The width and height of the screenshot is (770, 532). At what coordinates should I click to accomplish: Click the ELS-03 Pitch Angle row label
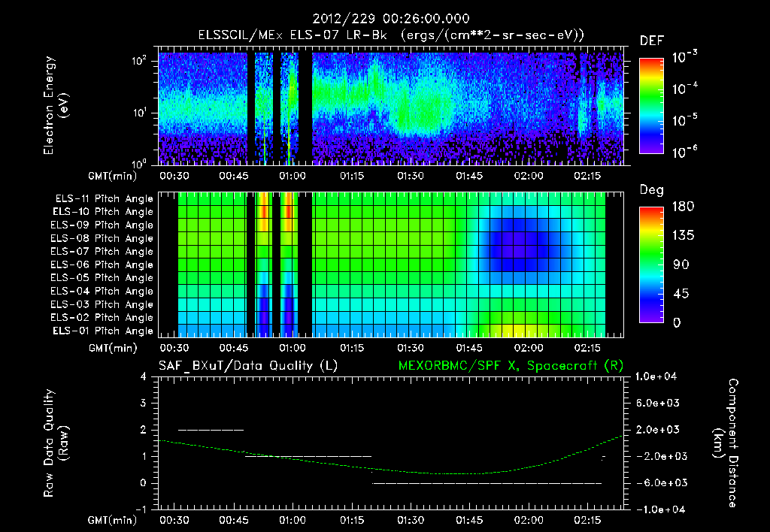point(102,305)
